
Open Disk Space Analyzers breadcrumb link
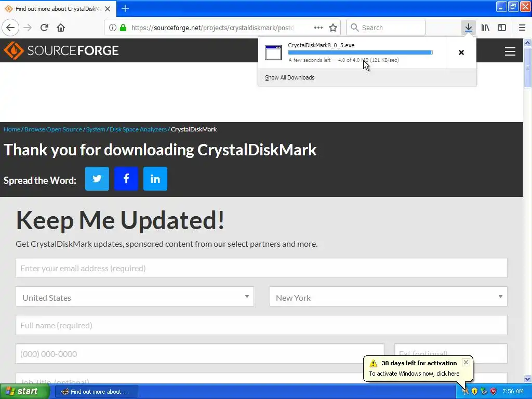pyautogui.click(x=138, y=129)
